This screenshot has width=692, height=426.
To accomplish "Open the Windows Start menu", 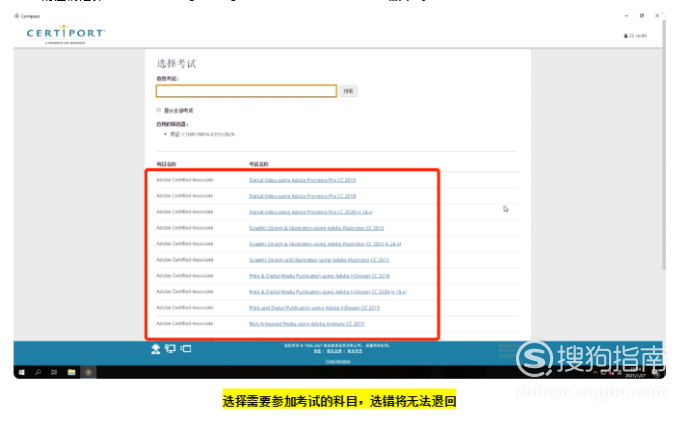I will (21, 373).
